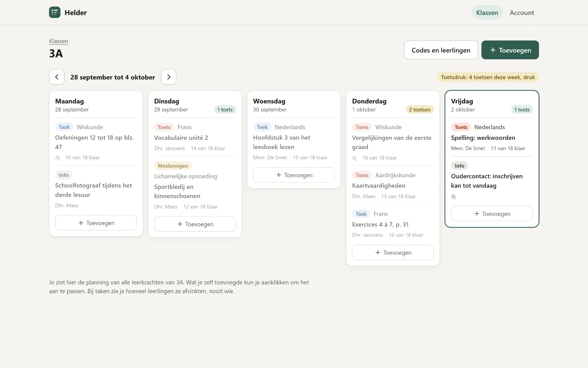
Task: Click the Helder logo icon
Action: click(x=55, y=12)
